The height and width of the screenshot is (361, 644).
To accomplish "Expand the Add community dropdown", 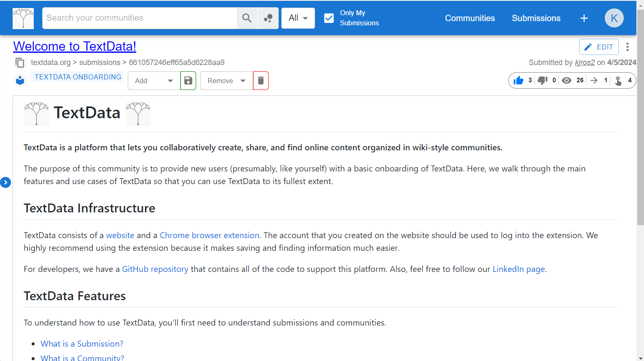I will [154, 81].
